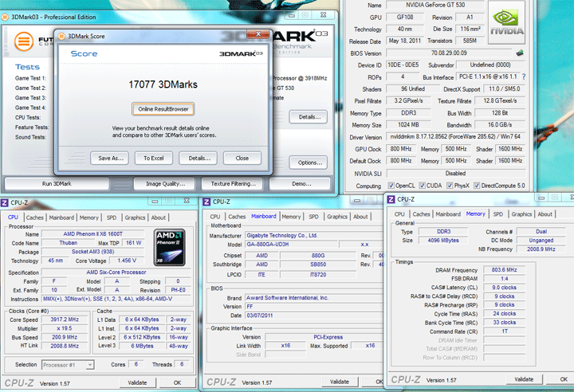Click the Online ResultBrowser button
Screen dimensions: 574x392
click(x=163, y=109)
